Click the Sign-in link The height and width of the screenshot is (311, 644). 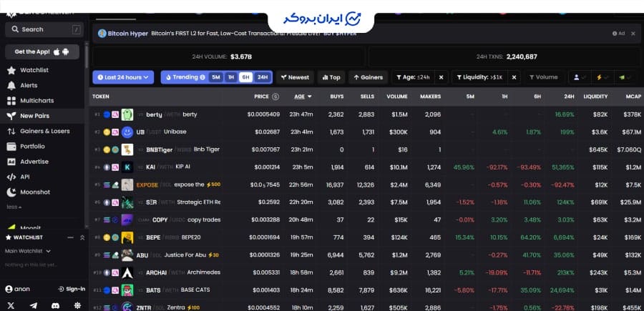(x=72, y=289)
